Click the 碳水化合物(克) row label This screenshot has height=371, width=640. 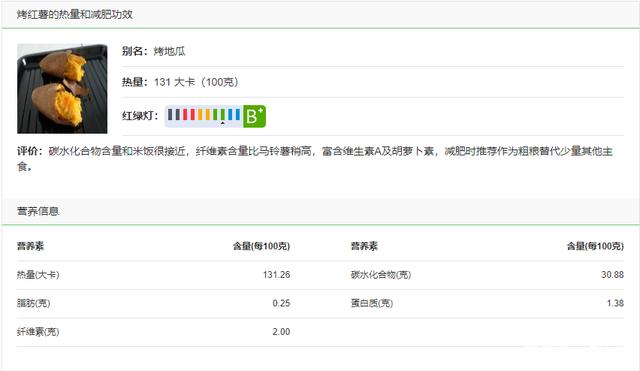[381, 275]
